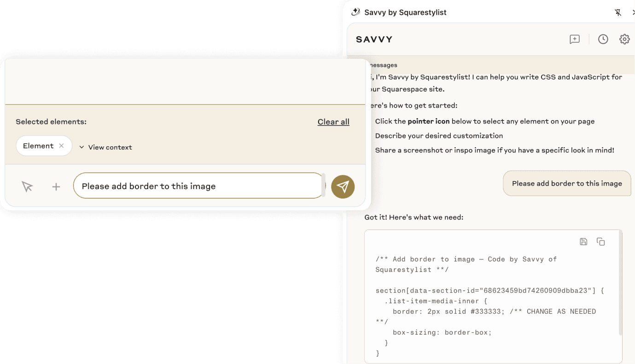This screenshot has height=364, width=635.
Task: Select the pointer element picker tool
Action: 27,186
